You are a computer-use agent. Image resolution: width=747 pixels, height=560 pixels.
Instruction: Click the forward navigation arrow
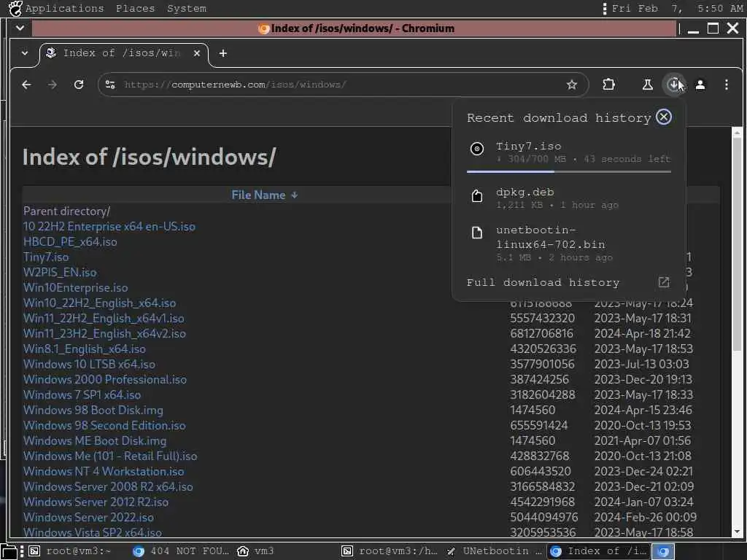(53, 85)
